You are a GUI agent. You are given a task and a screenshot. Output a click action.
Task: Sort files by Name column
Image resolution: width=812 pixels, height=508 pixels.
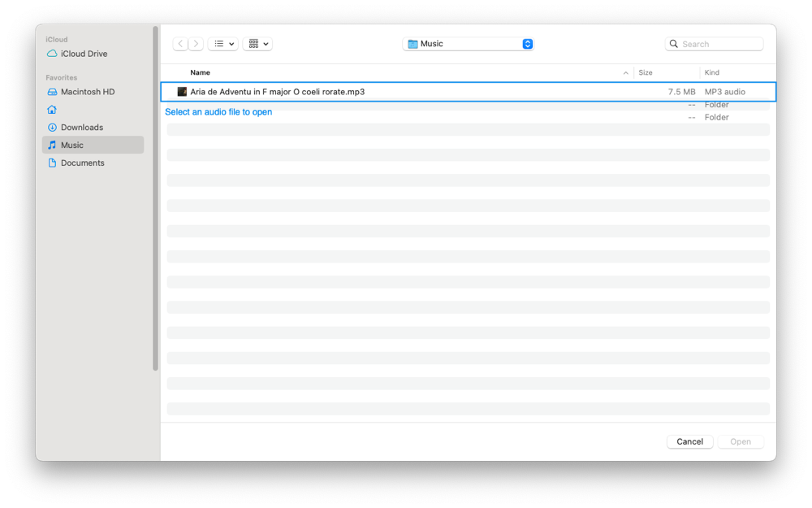(x=200, y=72)
